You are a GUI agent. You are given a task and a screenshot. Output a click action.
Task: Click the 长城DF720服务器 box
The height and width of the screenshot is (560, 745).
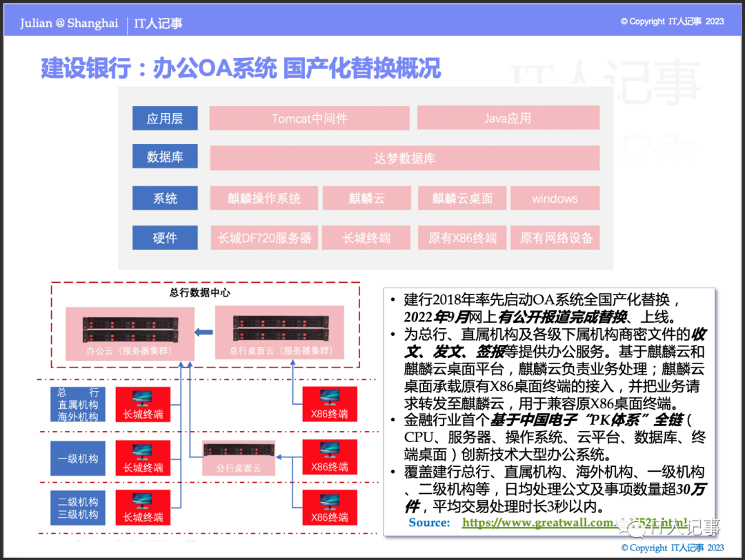264,237
